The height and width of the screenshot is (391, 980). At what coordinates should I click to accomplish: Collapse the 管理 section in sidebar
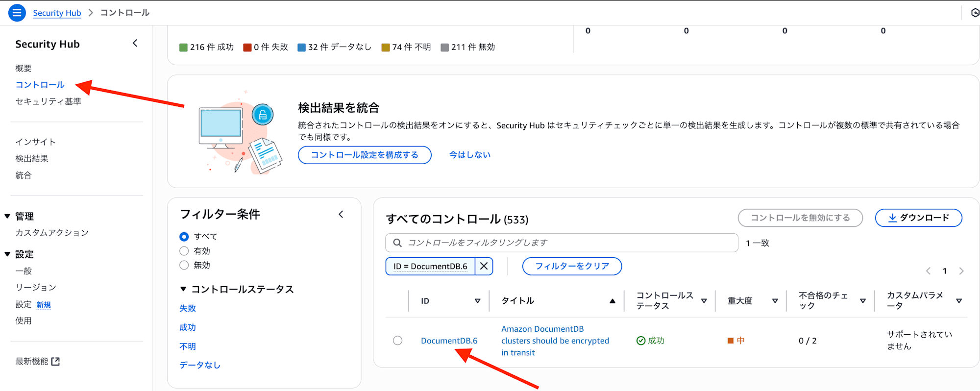click(7, 216)
